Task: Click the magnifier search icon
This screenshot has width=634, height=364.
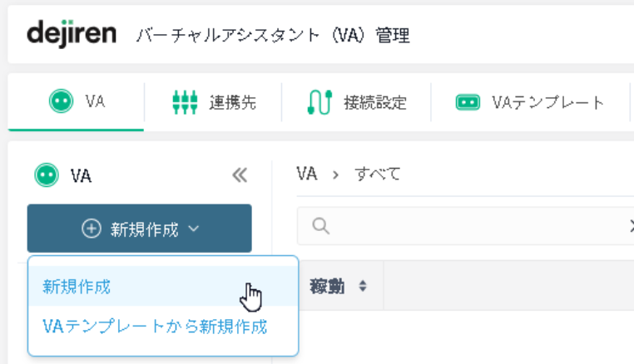Action: click(x=321, y=226)
